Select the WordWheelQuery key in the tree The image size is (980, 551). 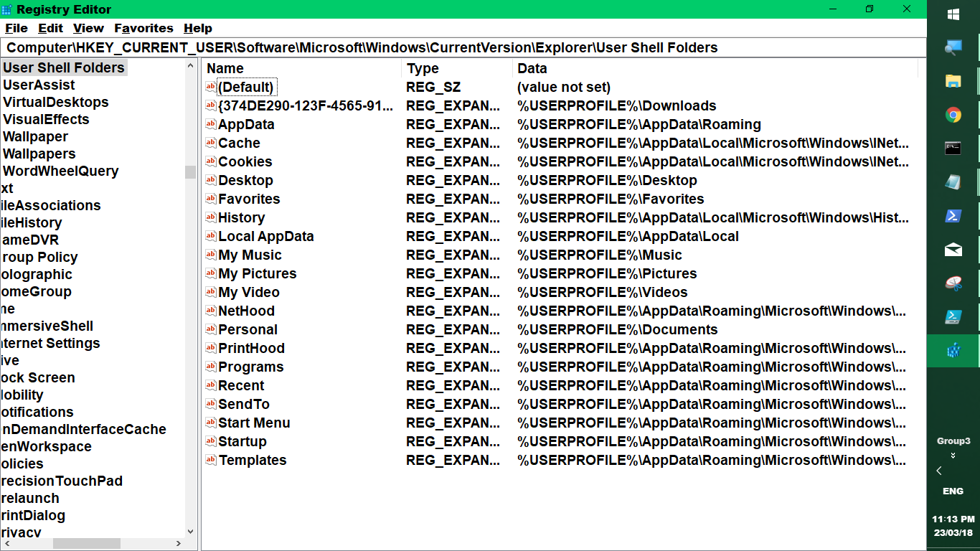pos(60,171)
